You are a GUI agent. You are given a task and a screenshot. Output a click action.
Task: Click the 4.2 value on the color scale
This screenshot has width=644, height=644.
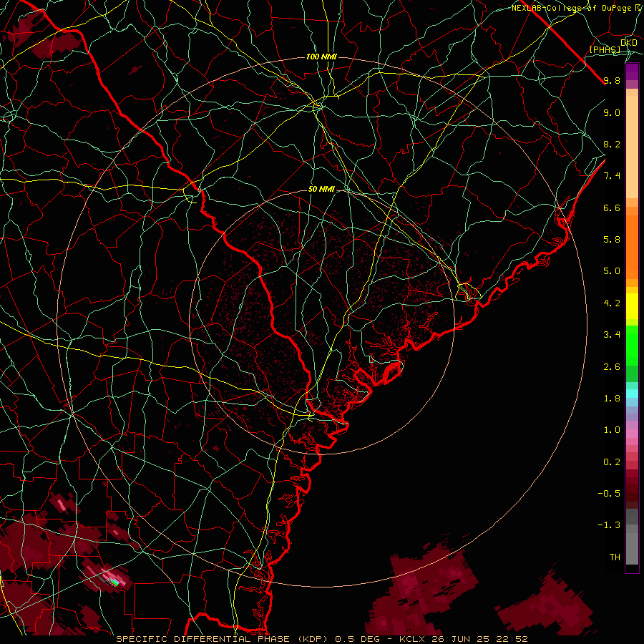[612, 303]
